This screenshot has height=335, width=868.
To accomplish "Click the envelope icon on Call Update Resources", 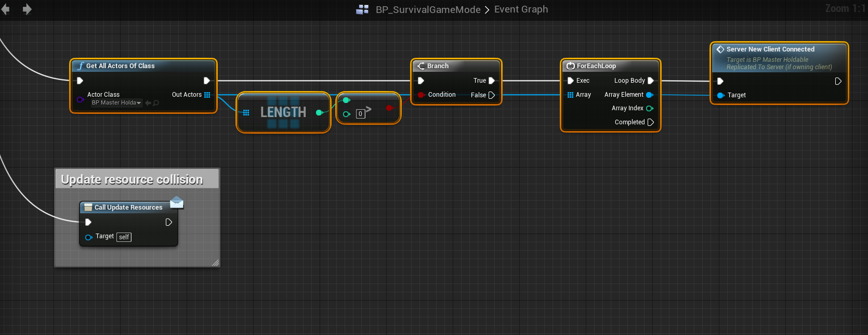I will (x=177, y=202).
